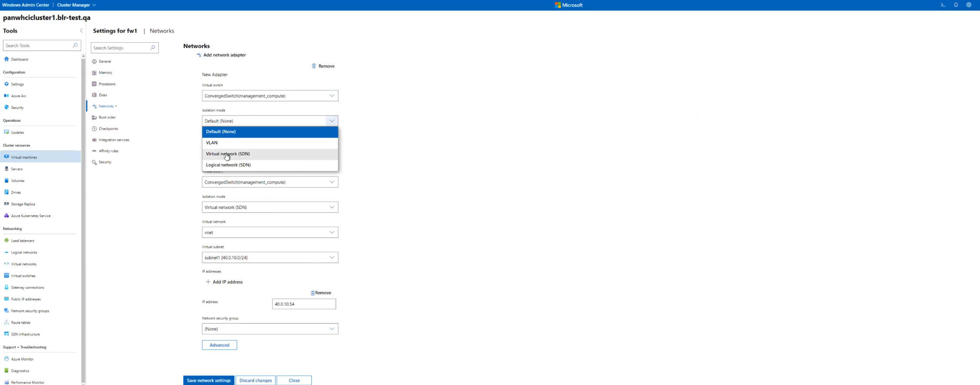Focus the Search Settings field
This screenshot has width=980, height=385.
pyautogui.click(x=124, y=48)
